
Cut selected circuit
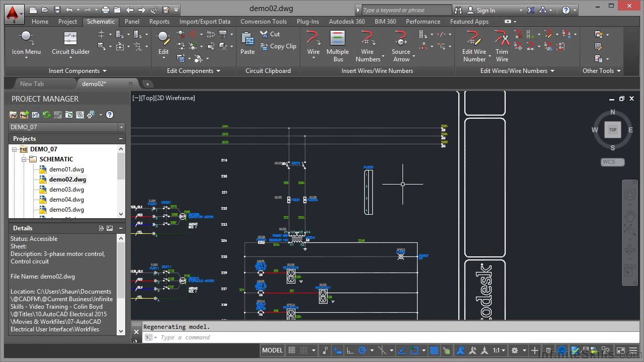[x=270, y=34]
